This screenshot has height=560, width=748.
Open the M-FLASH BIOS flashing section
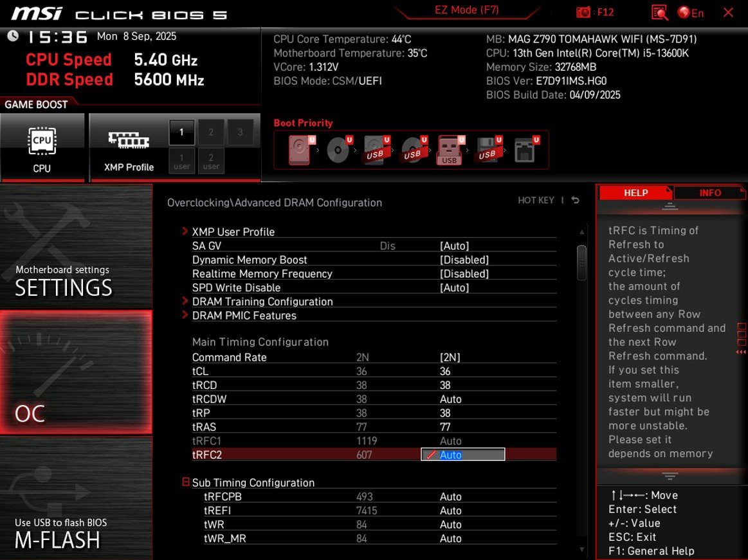76,498
